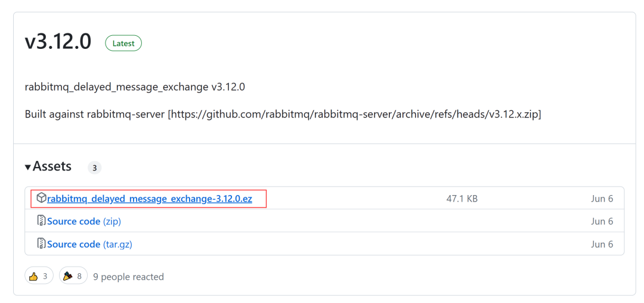Click the package icon beside the .ez file
Image resolution: width=644 pixels, height=303 pixels.
click(41, 198)
